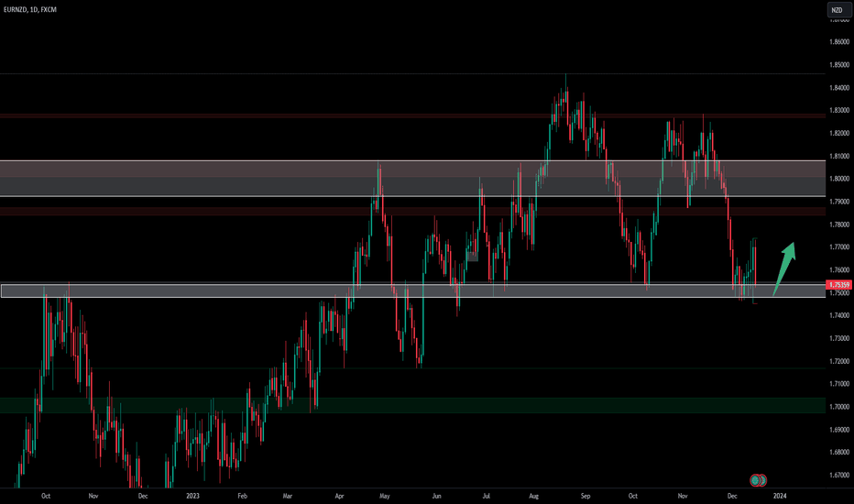Click the Mar label on time axis

(x=288, y=496)
